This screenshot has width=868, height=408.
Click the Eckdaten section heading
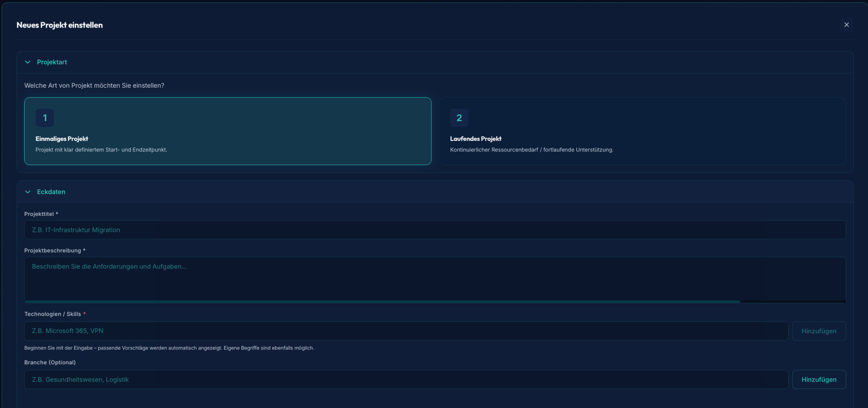point(51,192)
